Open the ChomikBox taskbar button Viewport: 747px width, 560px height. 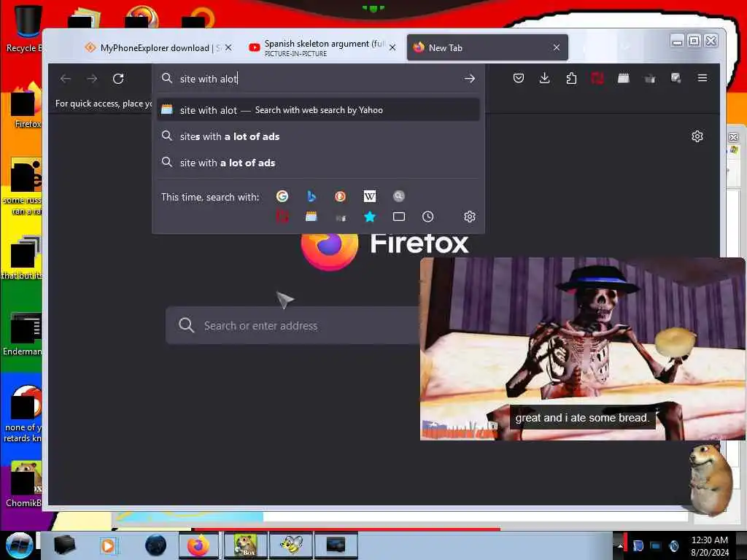coord(245,545)
